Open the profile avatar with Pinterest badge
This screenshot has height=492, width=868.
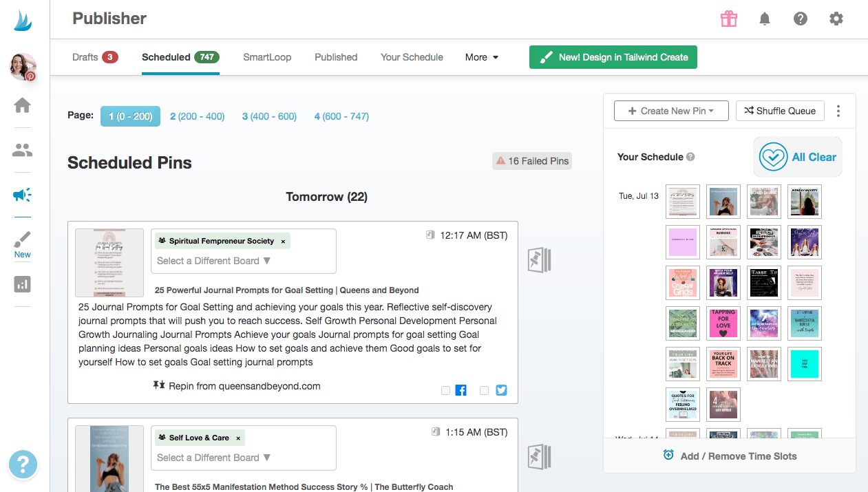click(x=23, y=67)
